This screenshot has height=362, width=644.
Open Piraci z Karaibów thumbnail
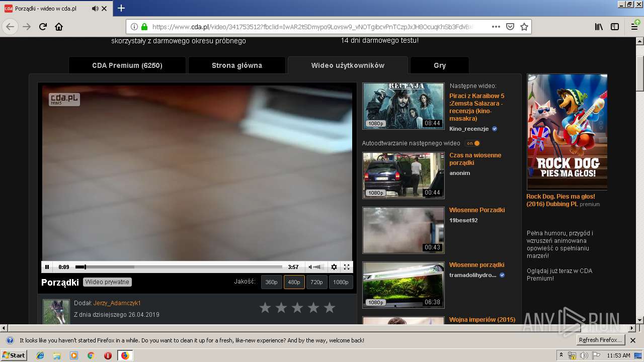[404, 106]
